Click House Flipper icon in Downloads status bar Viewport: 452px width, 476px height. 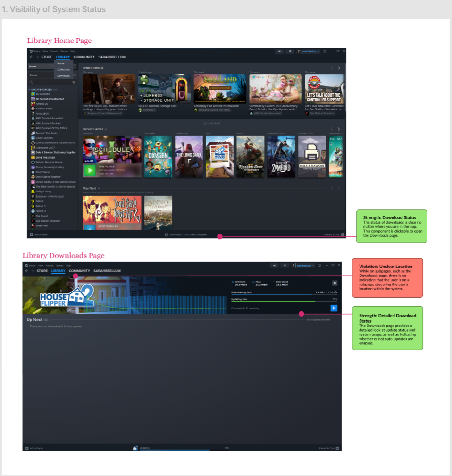(135, 448)
